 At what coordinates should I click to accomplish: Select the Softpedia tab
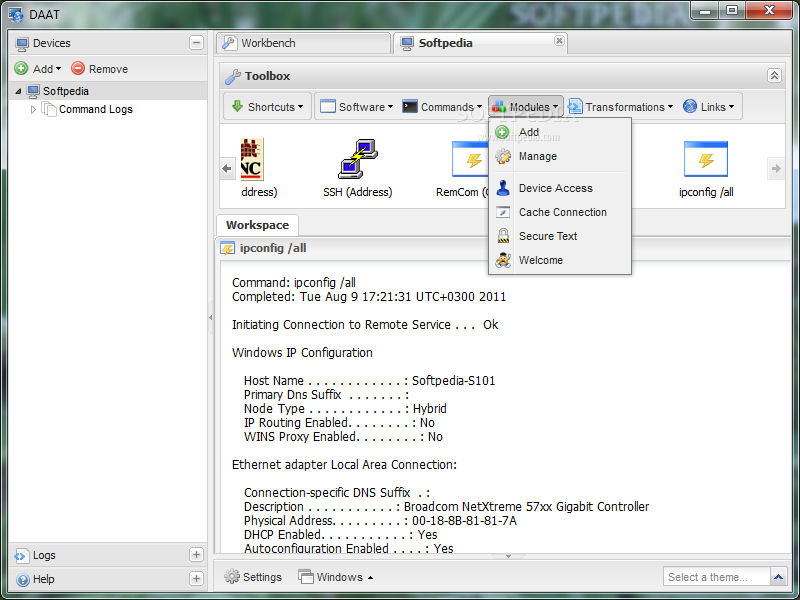[480, 43]
